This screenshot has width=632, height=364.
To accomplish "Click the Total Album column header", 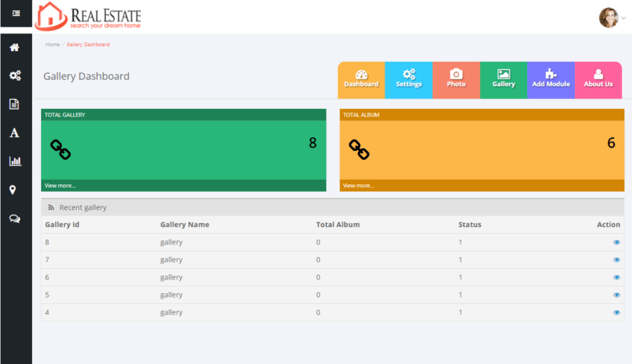I will (338, 225).
